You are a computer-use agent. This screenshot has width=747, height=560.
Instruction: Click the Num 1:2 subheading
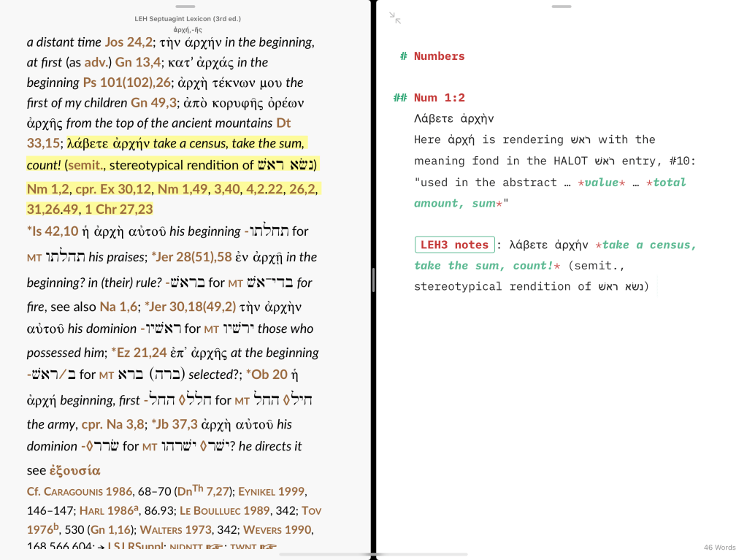click(x=439, y=98)
